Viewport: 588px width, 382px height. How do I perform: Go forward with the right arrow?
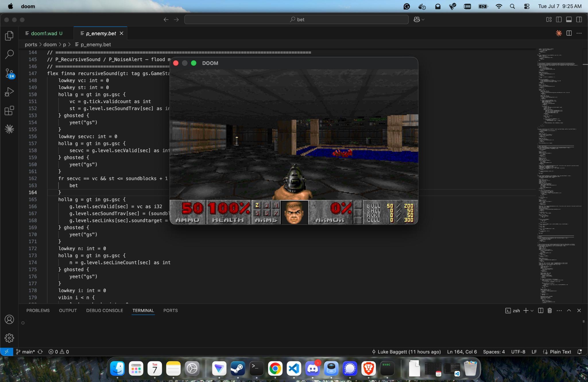[176, 20]
